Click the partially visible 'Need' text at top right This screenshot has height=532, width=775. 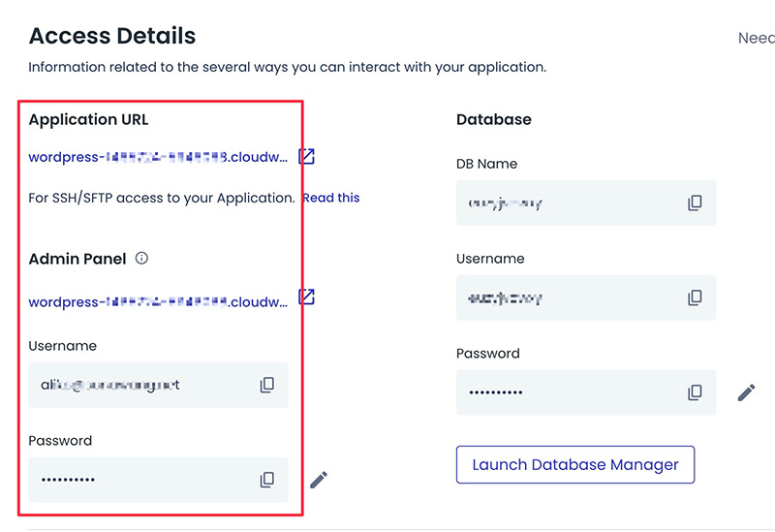pos(756,39)
